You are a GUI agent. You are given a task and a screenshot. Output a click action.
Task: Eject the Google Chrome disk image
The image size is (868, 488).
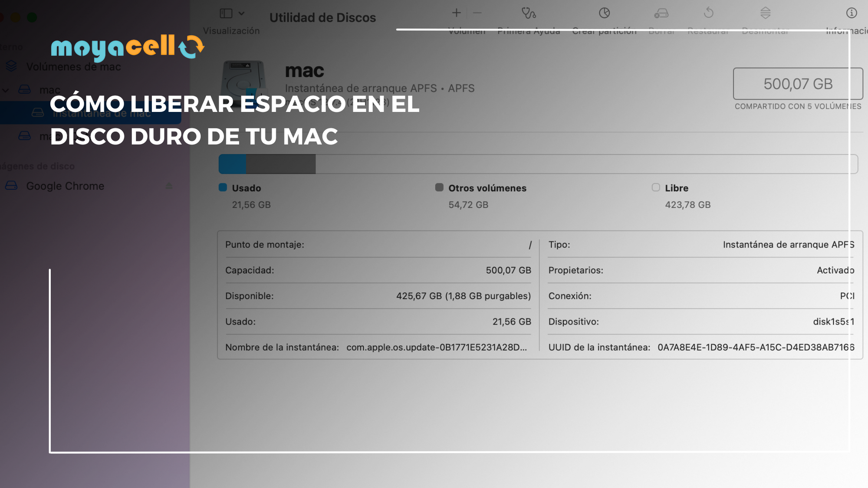pos(169,186)
